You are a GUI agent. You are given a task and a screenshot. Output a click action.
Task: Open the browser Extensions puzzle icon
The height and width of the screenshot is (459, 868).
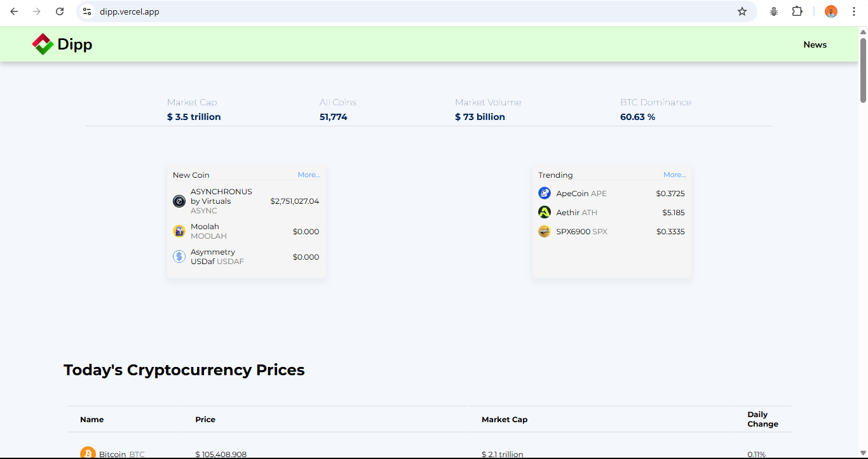797,11
